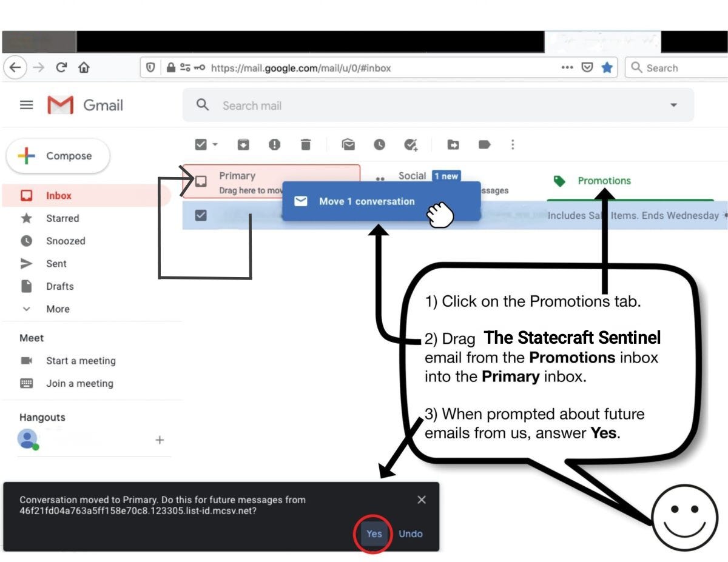Click Undo in the notification
The width and height of the screenshot is (728, 562).
[x=410, y=534]
